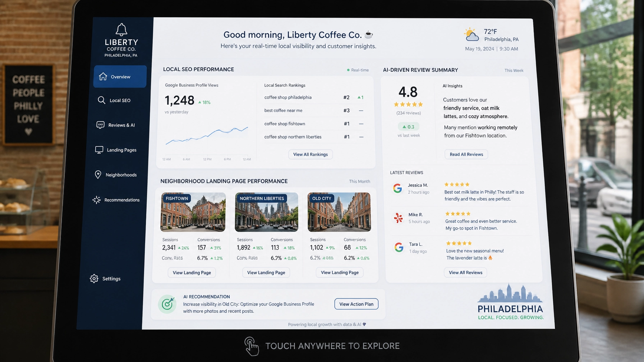Select the 'coffee shop philadelphia' ranking row
Image resolution: width=644 pixels, height=362 pixels.
point(314,97)
